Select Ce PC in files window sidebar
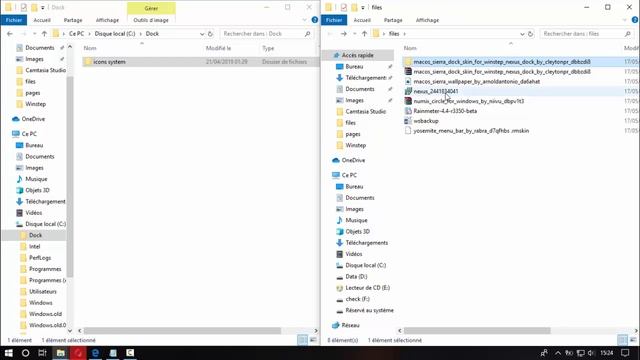 pos(349,175)
